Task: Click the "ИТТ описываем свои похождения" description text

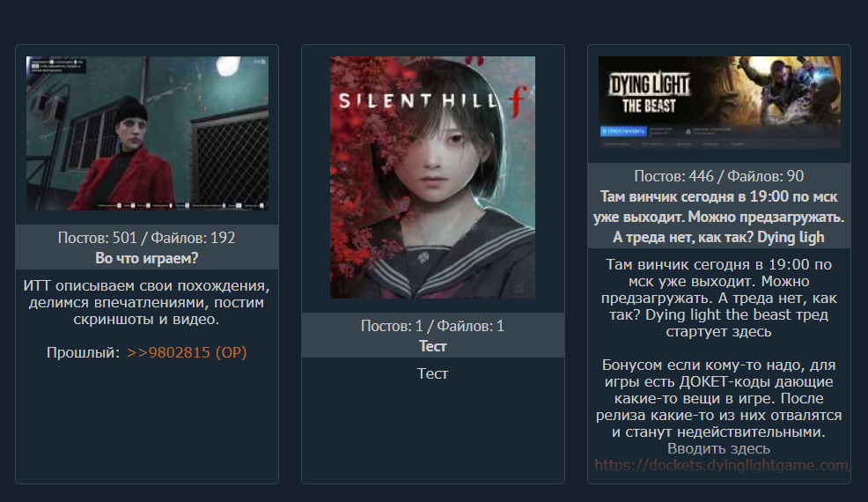Action: coord(147,303)
